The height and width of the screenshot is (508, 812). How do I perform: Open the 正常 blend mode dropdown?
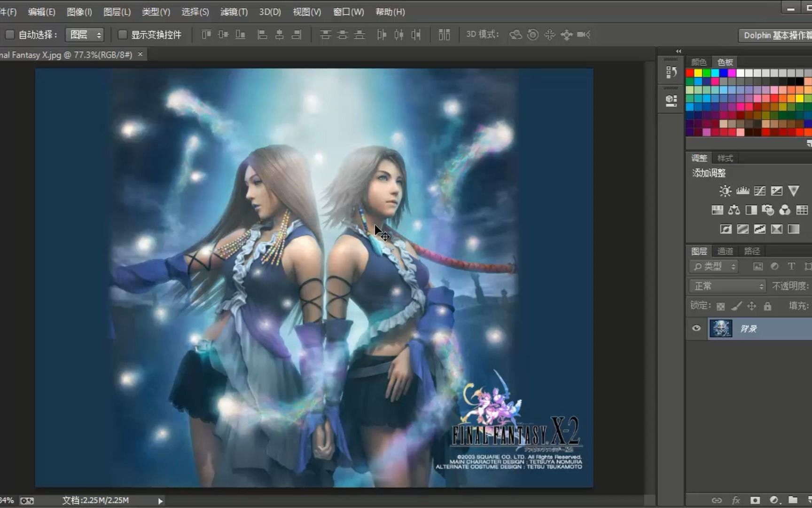(727, 286)
